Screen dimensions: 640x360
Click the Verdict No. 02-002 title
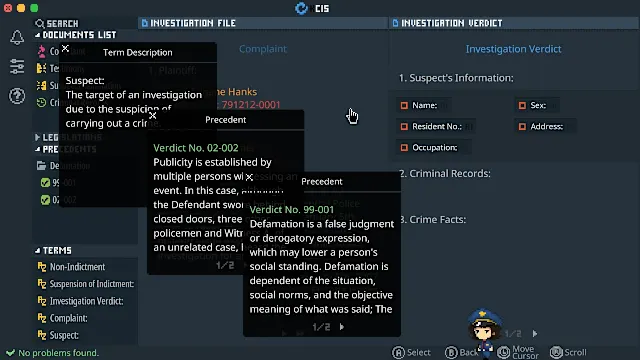pos(196,148)
